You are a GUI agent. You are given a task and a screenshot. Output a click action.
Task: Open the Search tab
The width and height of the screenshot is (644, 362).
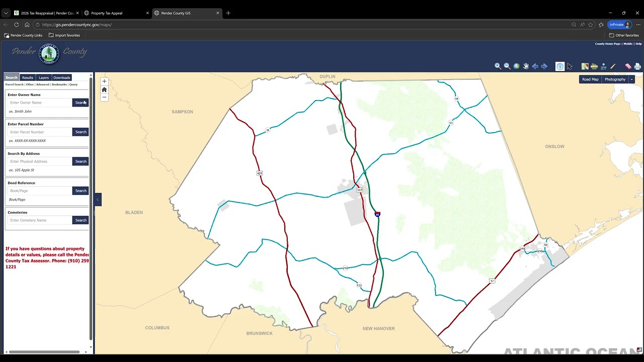12,77
